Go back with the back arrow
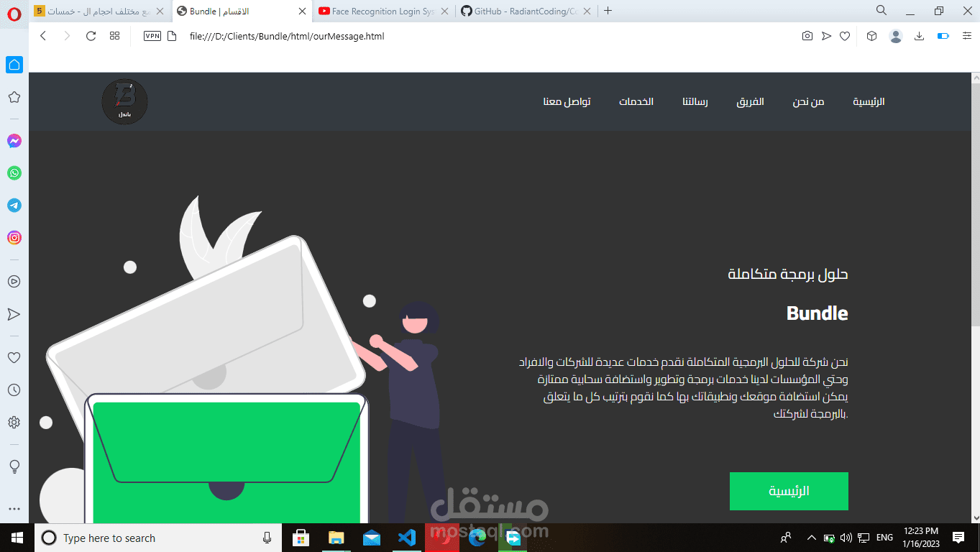980x552 pixels. pyautogui.click(x=43, y=36)
